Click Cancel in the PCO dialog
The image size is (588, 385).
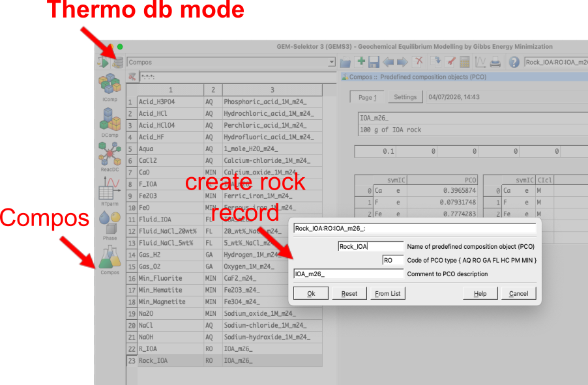(519, 294)
